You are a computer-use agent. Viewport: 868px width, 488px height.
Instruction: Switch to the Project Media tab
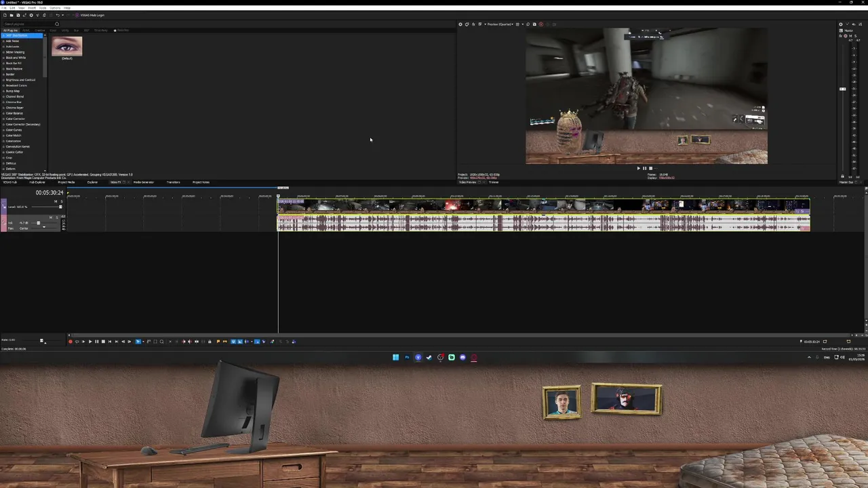(x=66, y=182)
